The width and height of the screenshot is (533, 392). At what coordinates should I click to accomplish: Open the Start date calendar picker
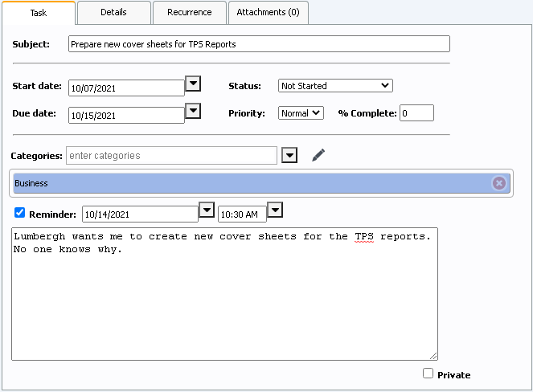point(193,84)
